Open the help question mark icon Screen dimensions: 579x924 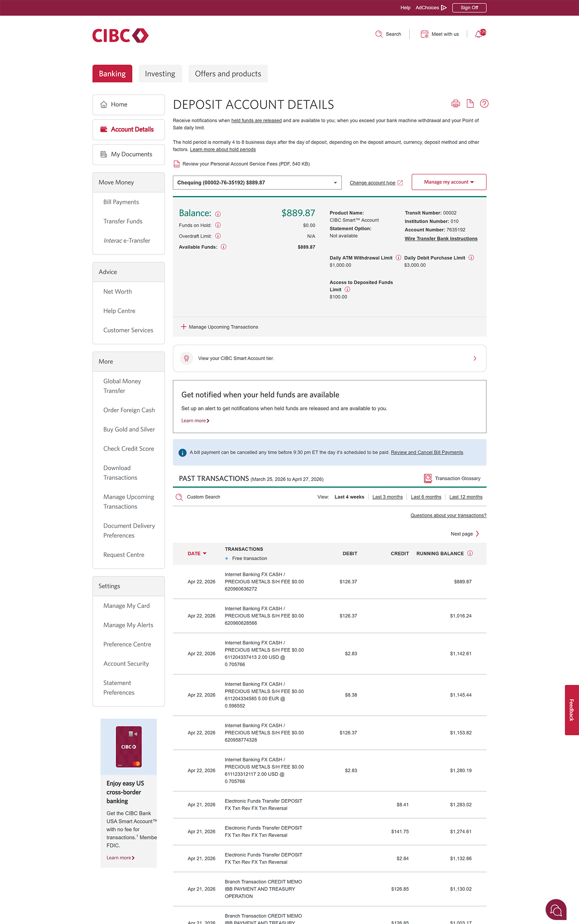tap(484, 104)
